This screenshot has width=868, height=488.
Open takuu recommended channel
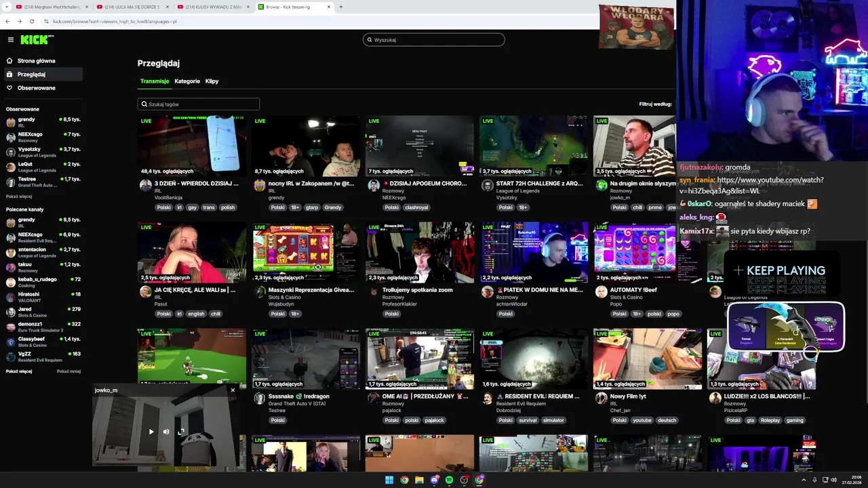43,267
